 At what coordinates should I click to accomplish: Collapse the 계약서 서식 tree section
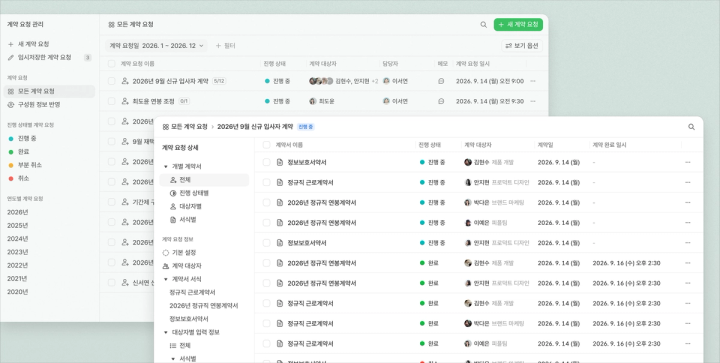click(x=166, y=279)
